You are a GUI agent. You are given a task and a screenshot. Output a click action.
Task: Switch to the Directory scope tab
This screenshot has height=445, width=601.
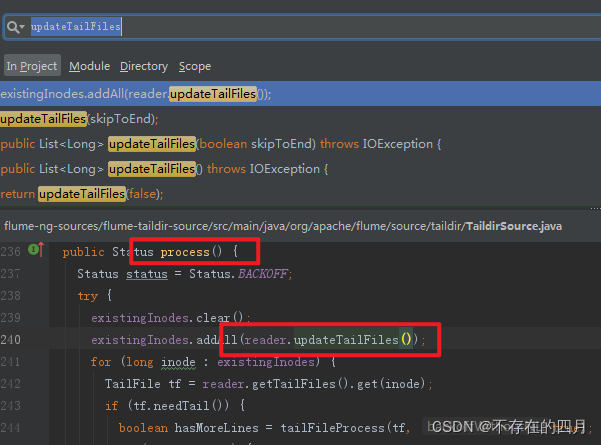coord(144,66)
